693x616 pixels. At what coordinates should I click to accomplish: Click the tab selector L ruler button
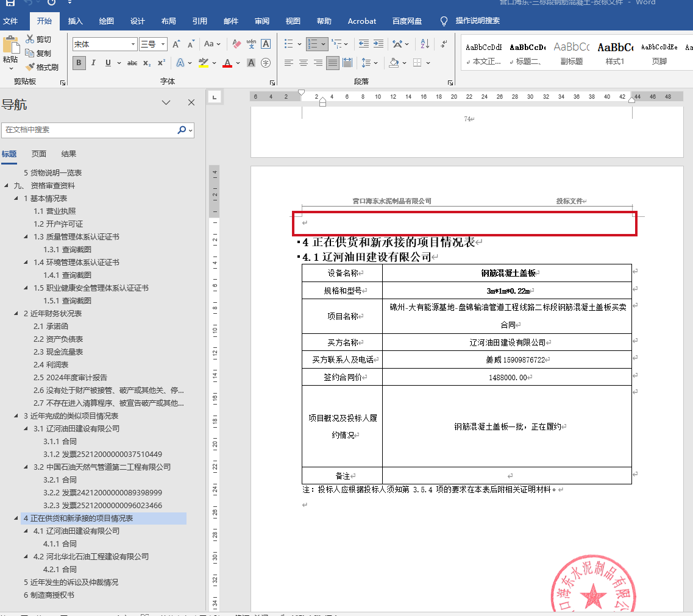(x=215, y=97)
